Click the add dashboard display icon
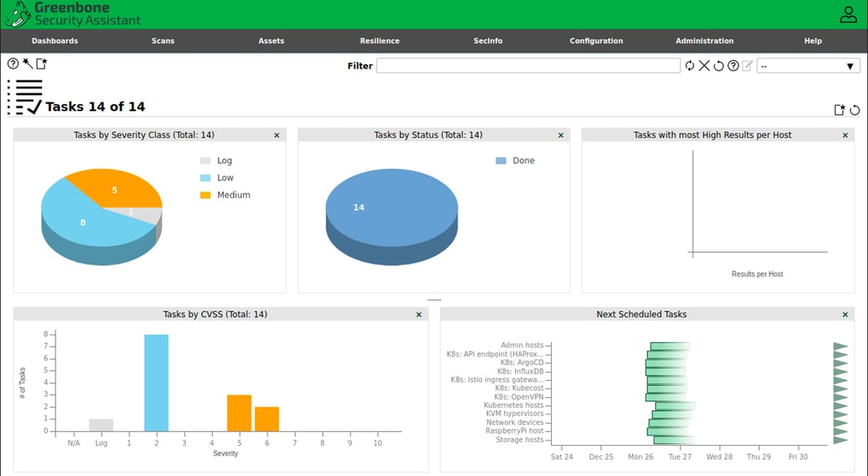The image size is (868, 476). pos(840,110)
